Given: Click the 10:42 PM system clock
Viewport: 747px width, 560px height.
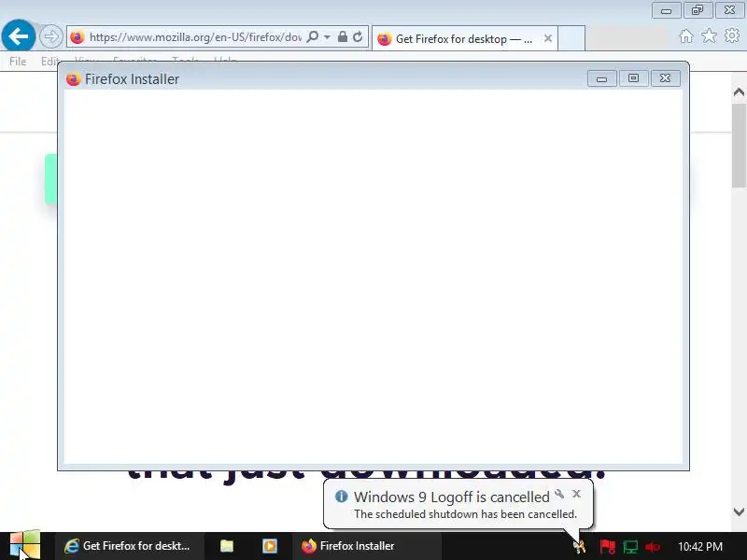Looking at the screenshot, I should [x=699, y=546].
